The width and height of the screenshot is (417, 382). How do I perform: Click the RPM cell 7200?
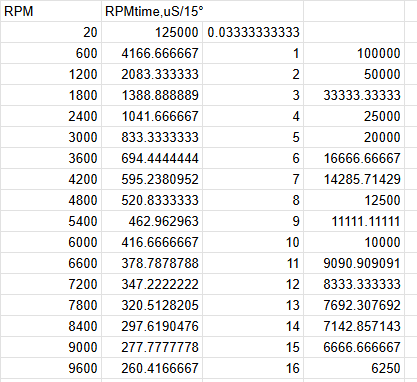(51, 284)
